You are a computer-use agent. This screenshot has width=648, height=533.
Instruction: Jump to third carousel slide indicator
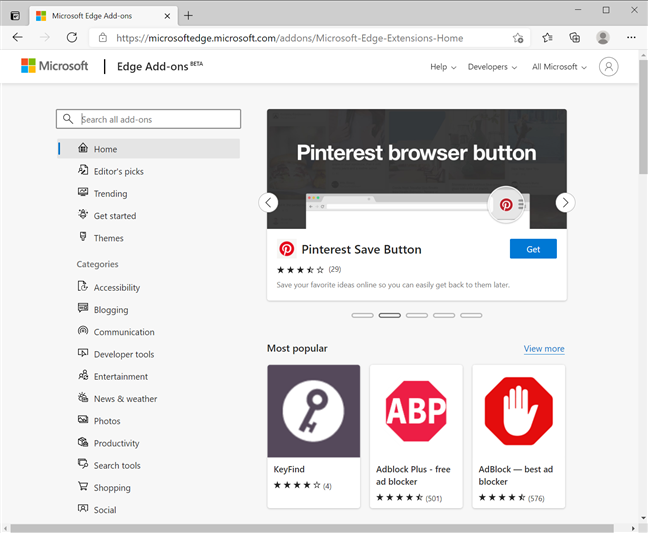coord(417,315)
